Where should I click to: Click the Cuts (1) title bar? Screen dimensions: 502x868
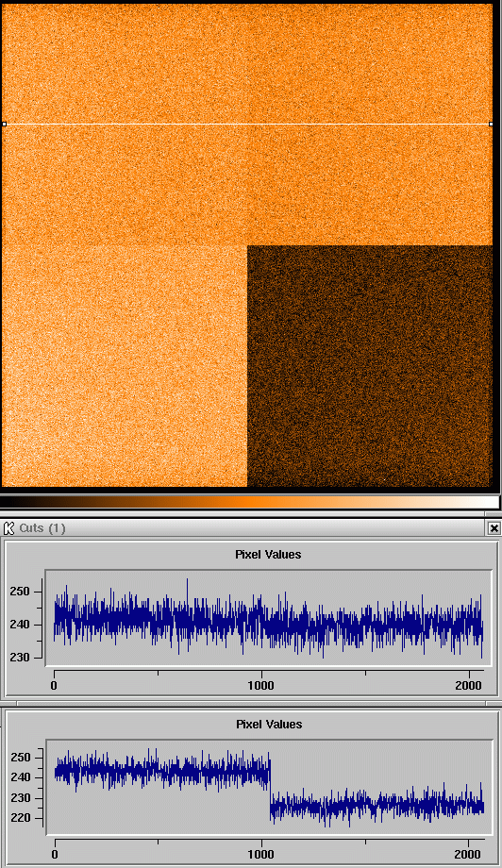251,528
